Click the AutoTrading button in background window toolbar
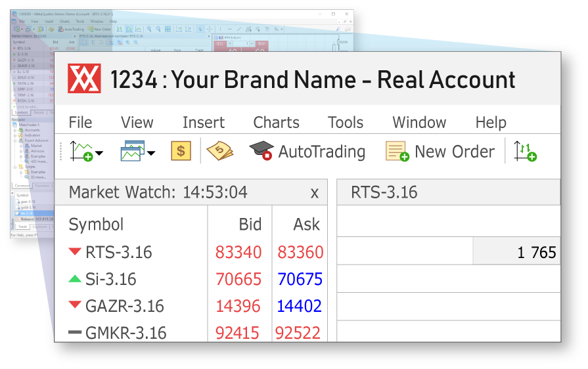The height and width of the screenshot is (369, 588). point(71,30)
